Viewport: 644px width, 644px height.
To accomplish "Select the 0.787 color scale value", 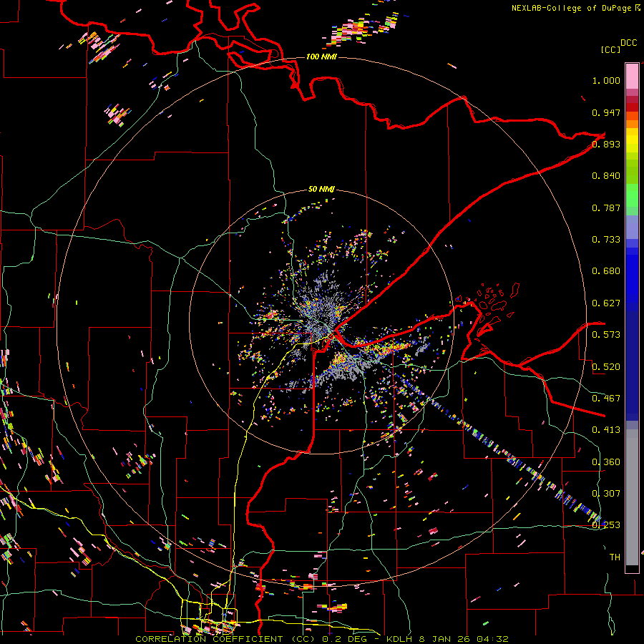I will click(606, 208).
